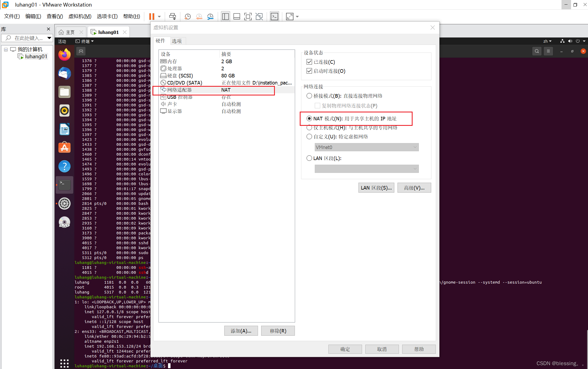Suspend the virtual machine with the pause button

click(152, 16)
